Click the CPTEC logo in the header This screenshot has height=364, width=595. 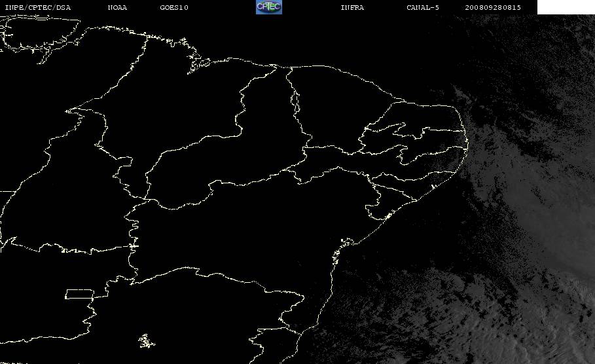pyautogui.click(x=269, y=7)
